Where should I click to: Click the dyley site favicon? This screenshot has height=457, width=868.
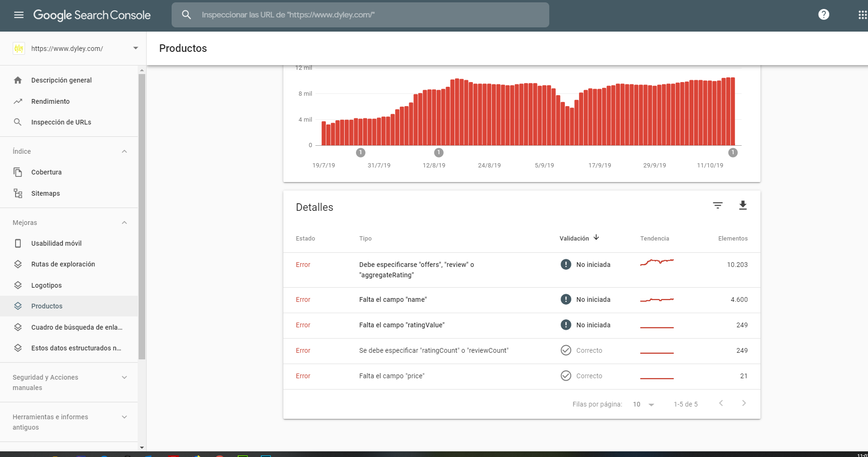[x=19, y=49]
